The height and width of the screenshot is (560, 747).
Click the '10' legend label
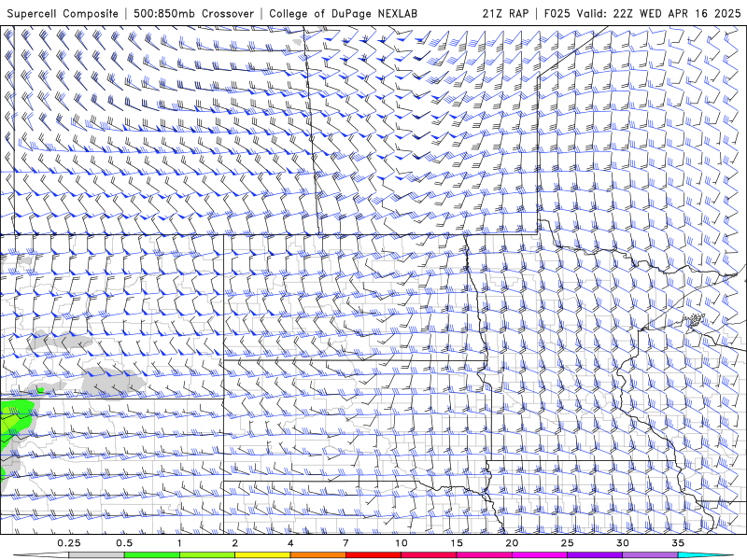pos(402,543)
